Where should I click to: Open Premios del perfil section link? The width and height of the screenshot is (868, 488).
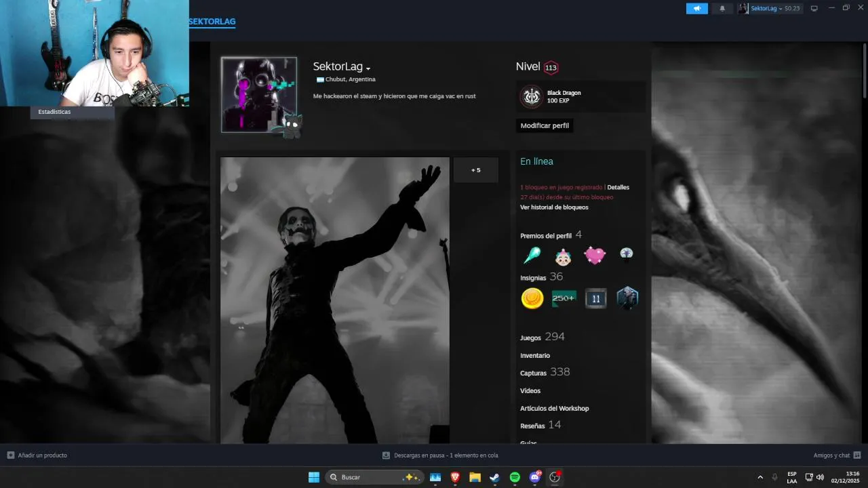click(546, 236)
